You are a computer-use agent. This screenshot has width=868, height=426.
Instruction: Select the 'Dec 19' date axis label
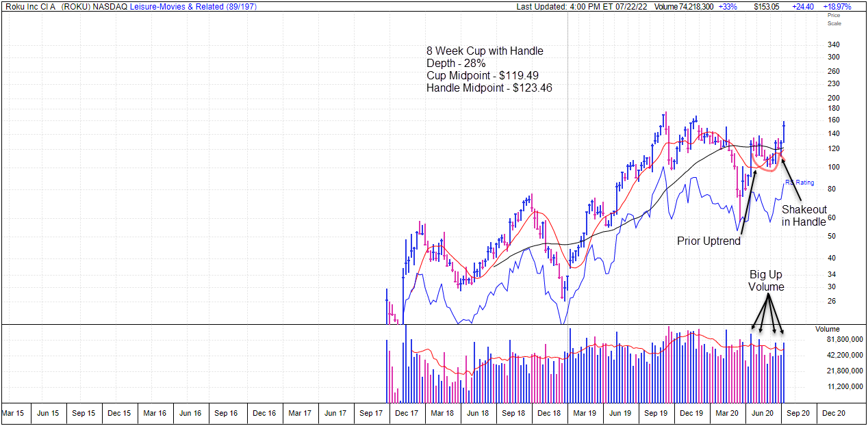pyautogui.click(x=691, y=413)
